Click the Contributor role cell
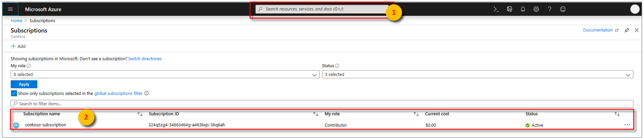Screen dimensions: 644x138 [336, 125]
